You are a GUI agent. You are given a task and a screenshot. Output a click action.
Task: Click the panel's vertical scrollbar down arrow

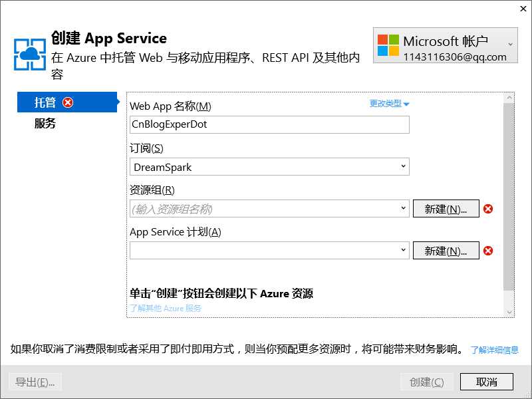coord(509,312)
